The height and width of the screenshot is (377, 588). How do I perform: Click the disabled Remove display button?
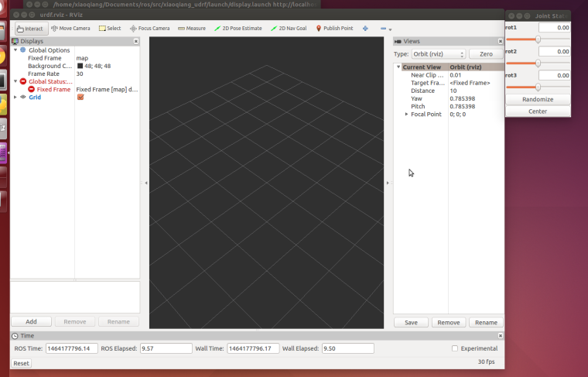click(74, 321)
